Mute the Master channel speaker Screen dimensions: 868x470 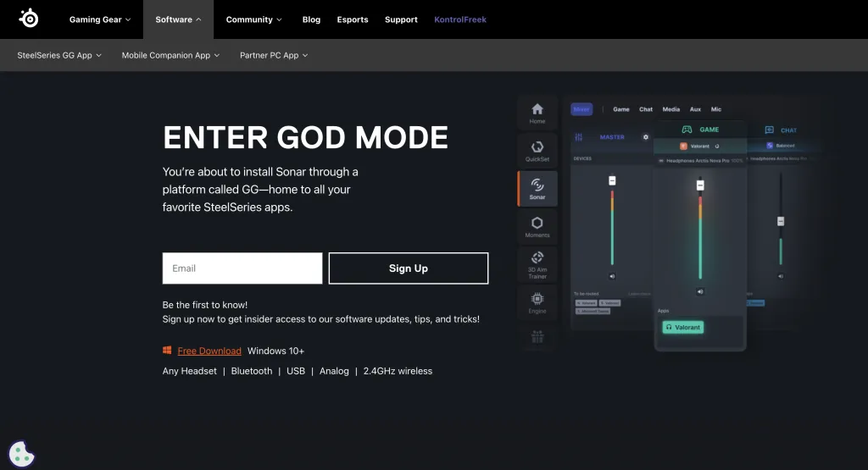tap(612, 276)
